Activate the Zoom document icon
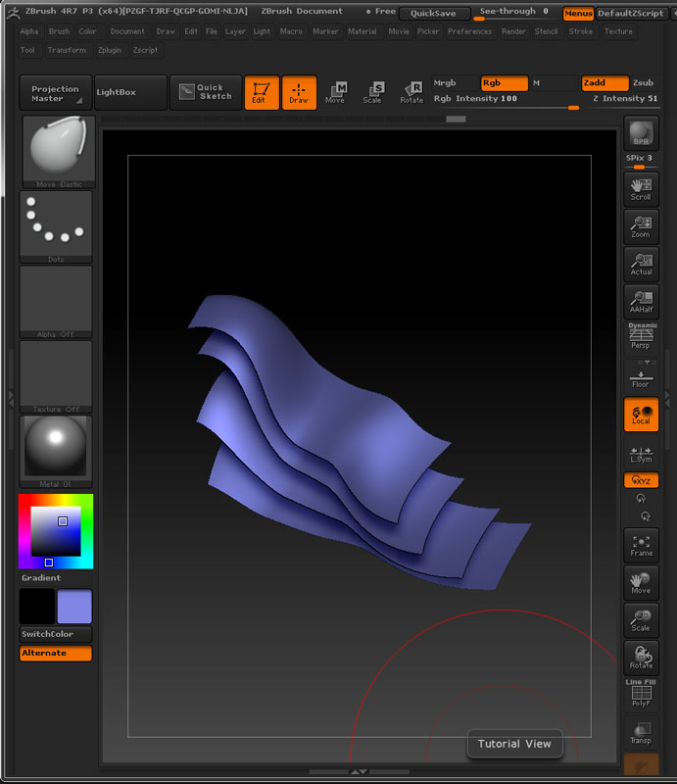Viewport: 677px width, 784px height. point(641,226)
